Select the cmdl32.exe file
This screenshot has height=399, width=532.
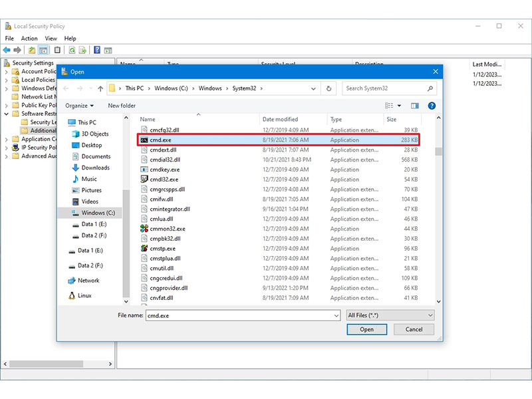tap(160, 179)
